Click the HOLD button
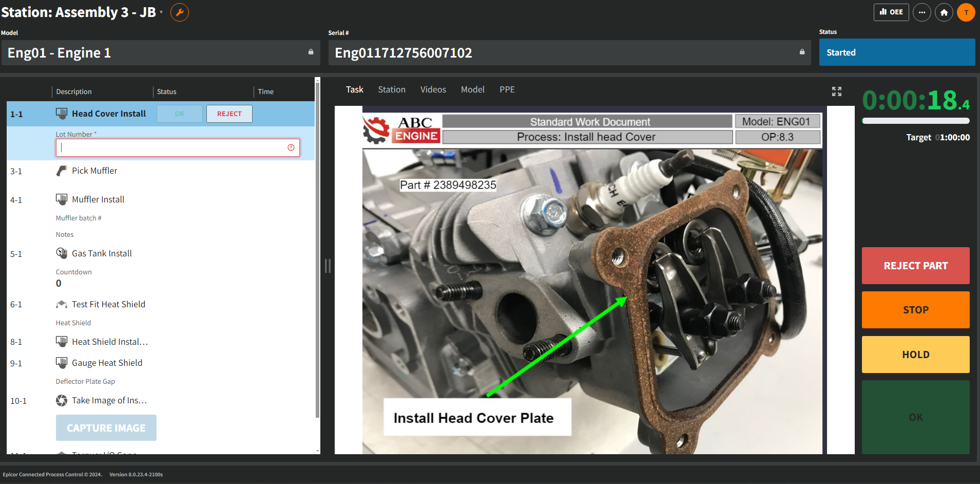This screenshot has width=980, height=484. [915, 354]
